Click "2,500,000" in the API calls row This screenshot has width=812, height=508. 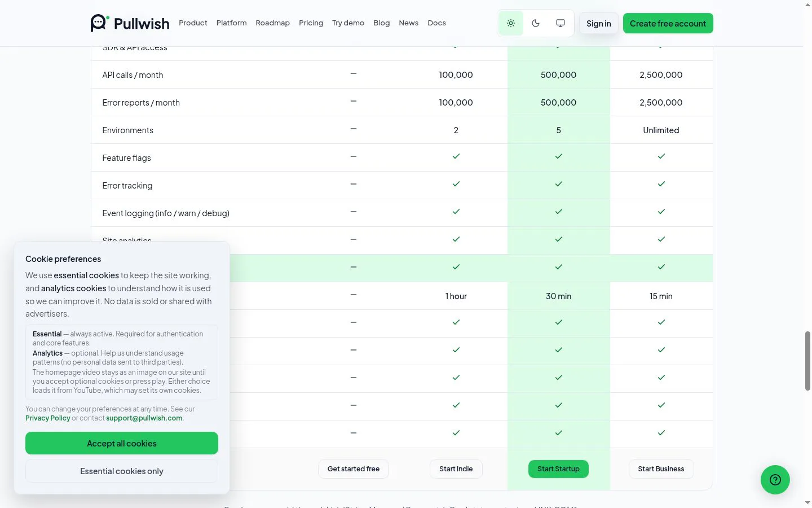[661, 75]
